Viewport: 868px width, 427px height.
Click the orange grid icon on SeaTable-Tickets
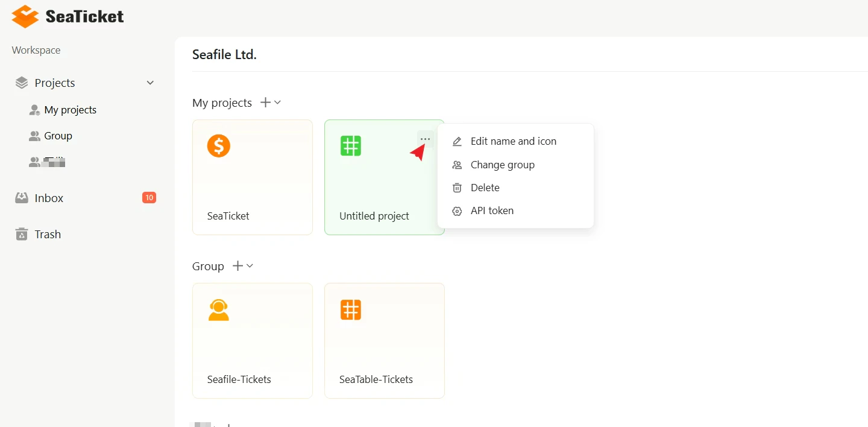(x=351, y=309)
